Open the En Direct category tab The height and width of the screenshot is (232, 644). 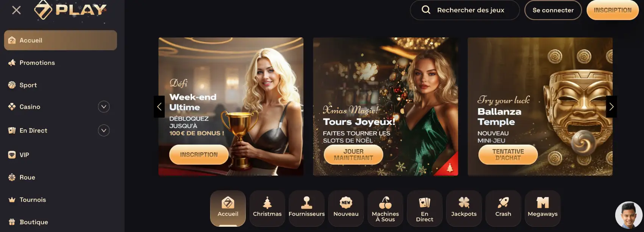point(425,209)
